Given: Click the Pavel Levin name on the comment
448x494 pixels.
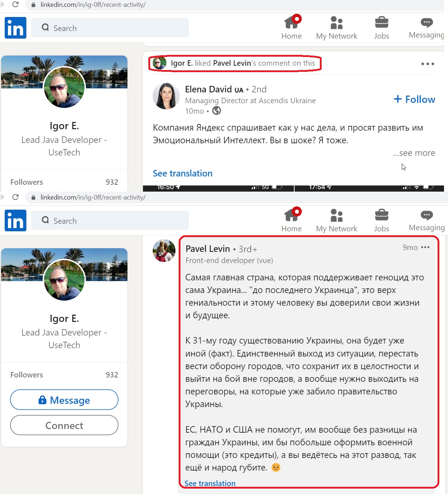Looking at the screenshot, I should pyautogui.click(x=208, y=249).
